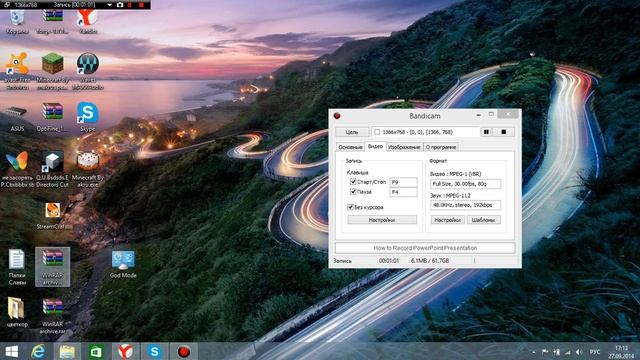Open Yandex browser from the taskbar
This screenshot has height=360, width=640.
[125, 351]
